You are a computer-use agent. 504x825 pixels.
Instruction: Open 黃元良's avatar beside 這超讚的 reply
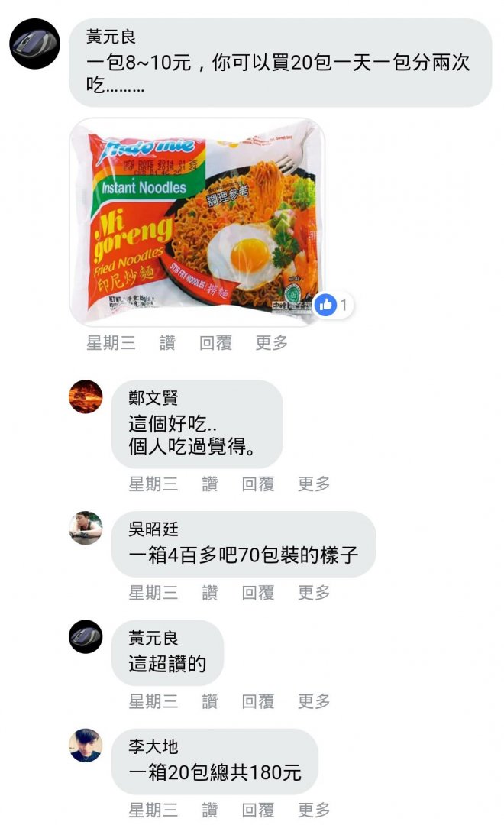(86, 636)
